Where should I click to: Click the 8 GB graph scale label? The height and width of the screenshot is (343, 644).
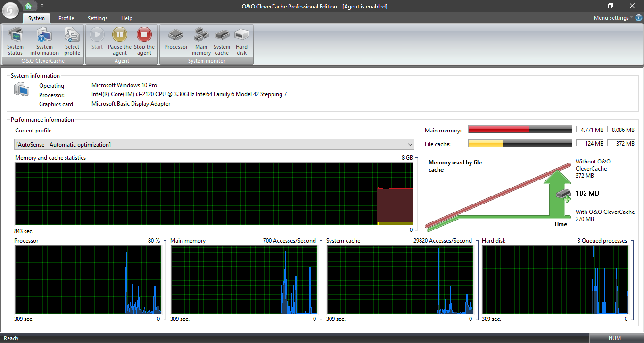407,158
